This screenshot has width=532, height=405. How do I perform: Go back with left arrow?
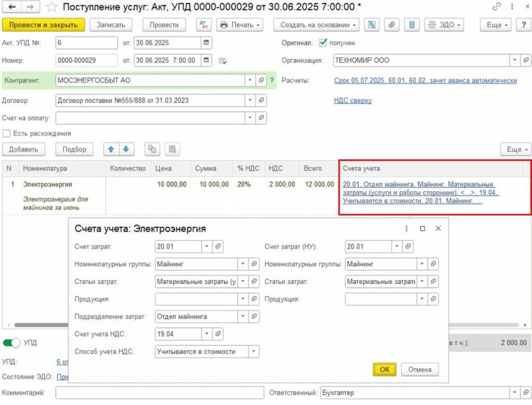12,7
